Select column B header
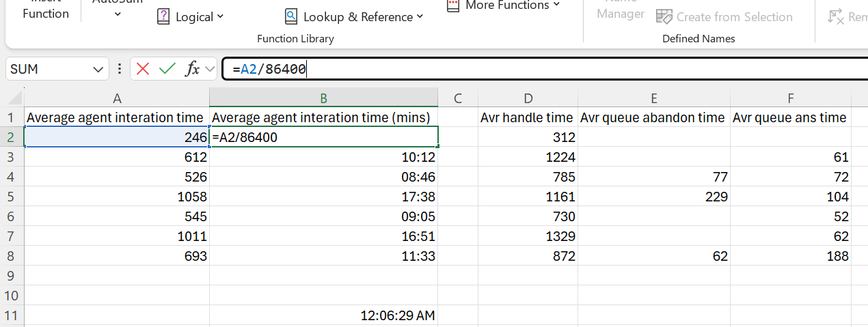Screen dimensions: 868x327 (324, 98)
